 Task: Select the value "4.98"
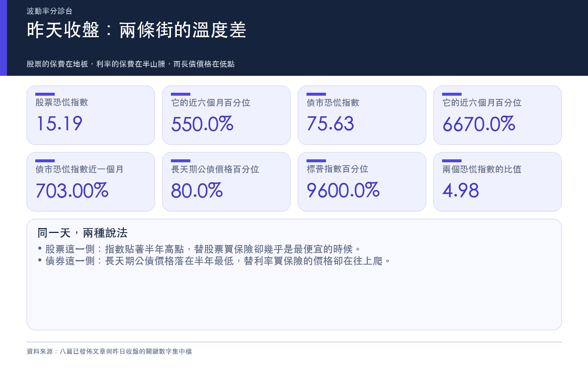[460, 191]
